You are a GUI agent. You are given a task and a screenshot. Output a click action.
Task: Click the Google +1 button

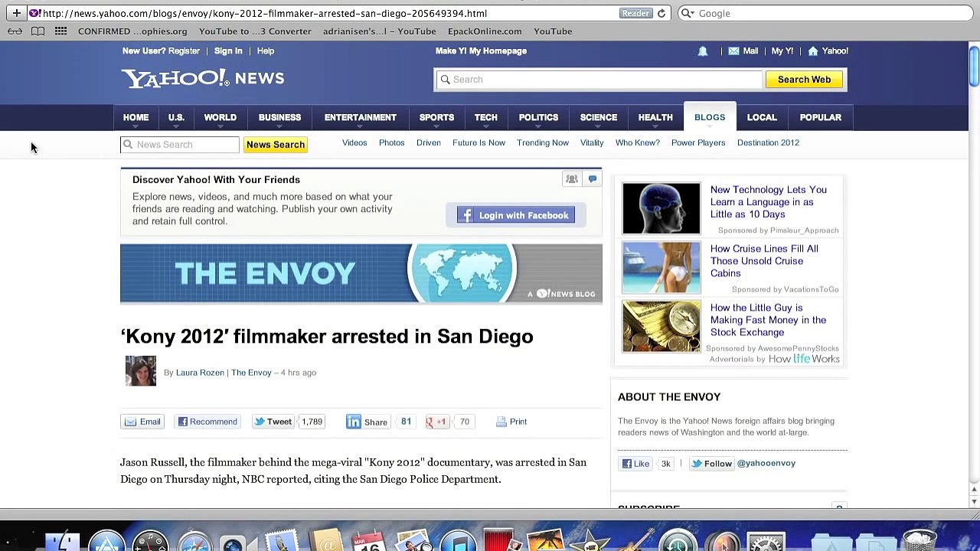pyautogui.click(x=436, y=422)
